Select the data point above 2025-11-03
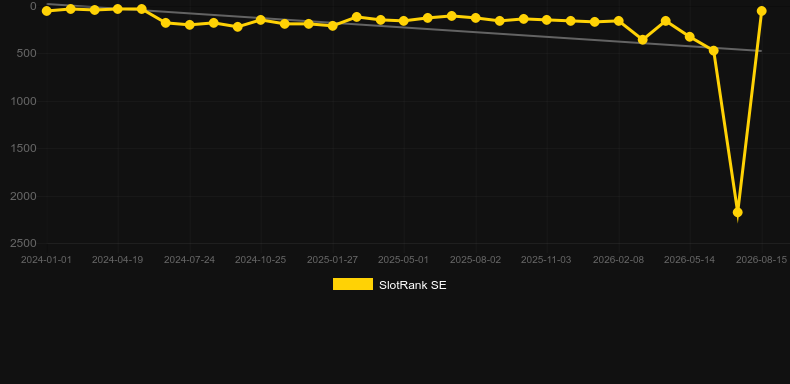Image resolution: width=790 pixels, height=384 pixels. pos(547,20)
